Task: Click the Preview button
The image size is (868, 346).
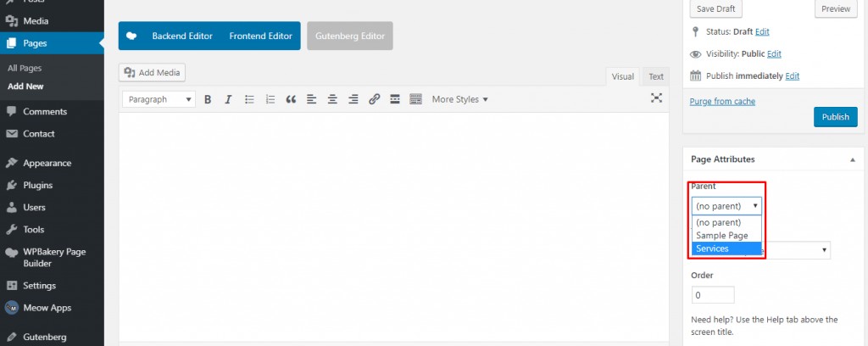Action: click(836, 8)
